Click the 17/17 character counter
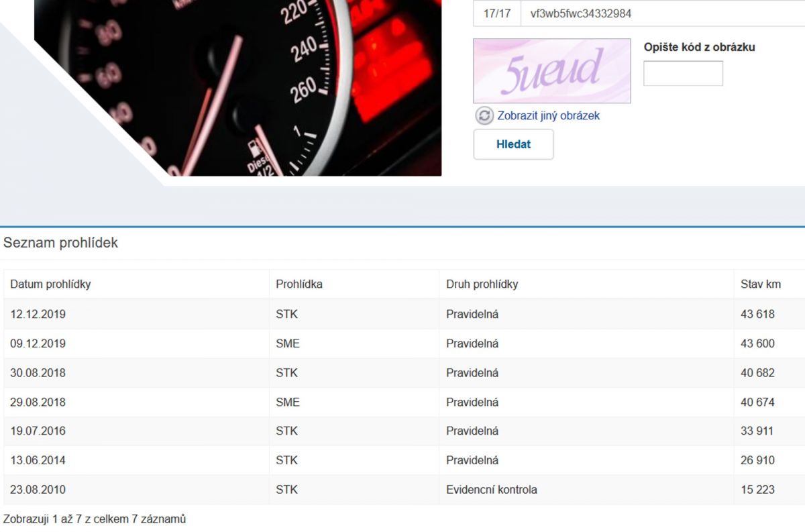This screenshot has height=532, width=805. [x=496, y=13]
